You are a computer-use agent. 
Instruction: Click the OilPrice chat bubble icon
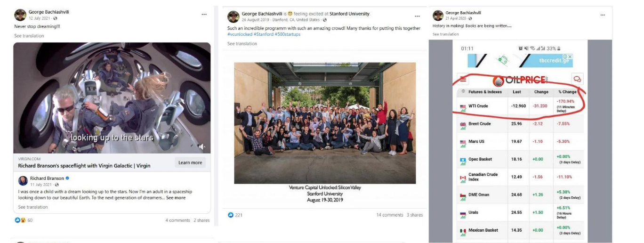point(577,79)
